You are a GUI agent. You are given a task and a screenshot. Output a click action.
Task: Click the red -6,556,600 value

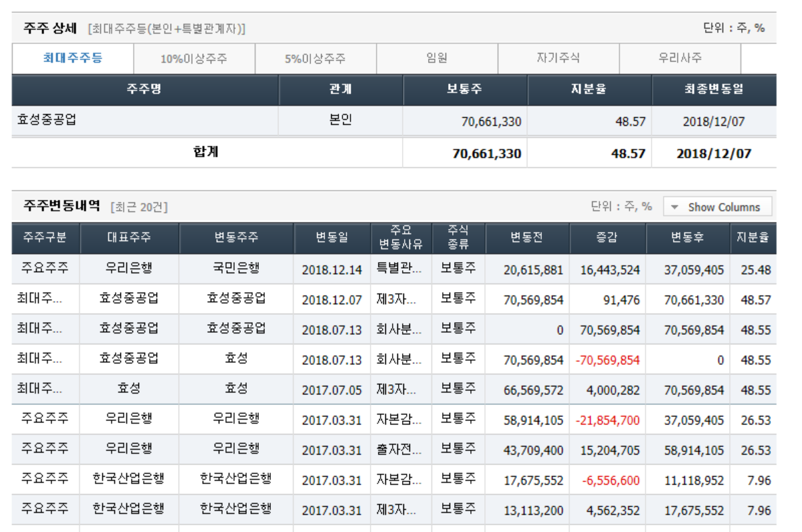(611, 481)
